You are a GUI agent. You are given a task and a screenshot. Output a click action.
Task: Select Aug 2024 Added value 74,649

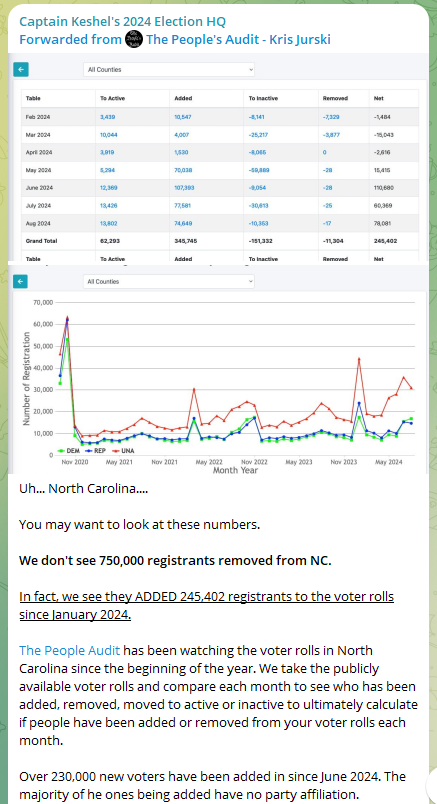[183, 224]
